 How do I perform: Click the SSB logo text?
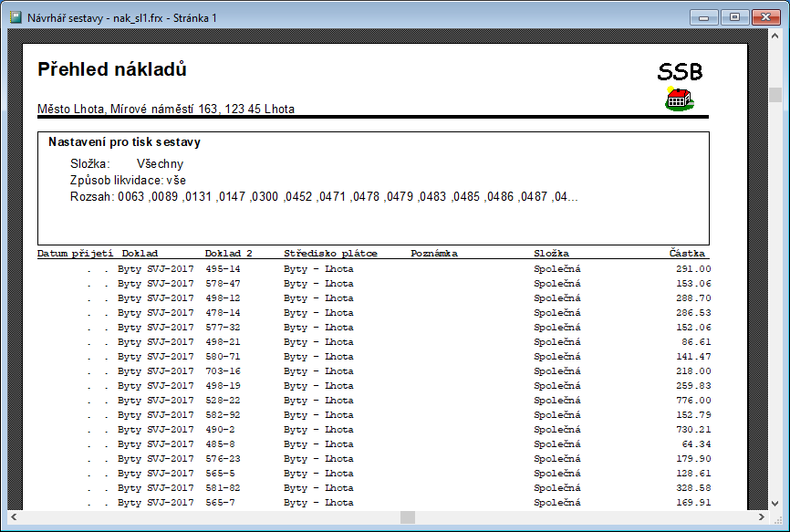(680, 72)
